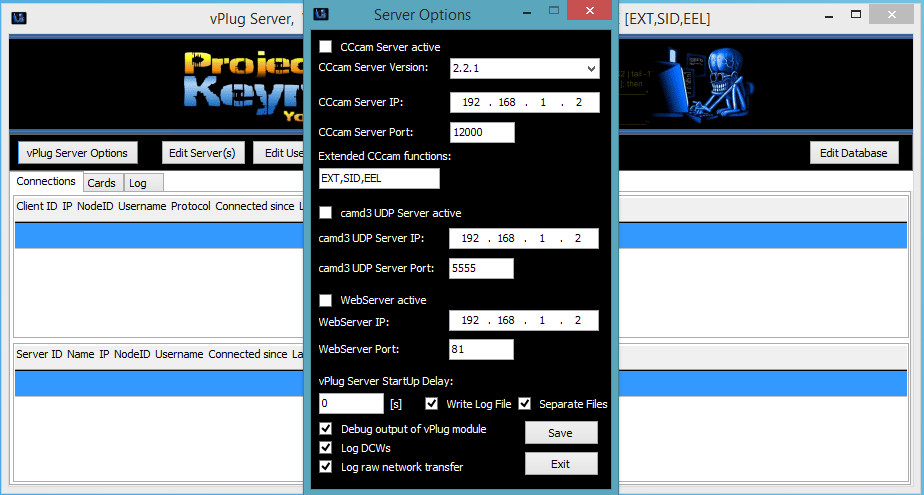Switch to the Cards tab

point(101,183)
